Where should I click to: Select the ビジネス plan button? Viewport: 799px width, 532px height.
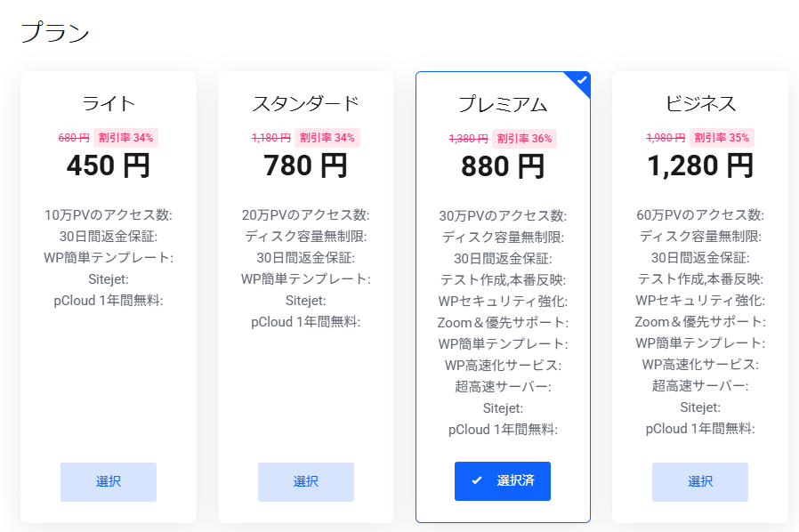point(700,481)
